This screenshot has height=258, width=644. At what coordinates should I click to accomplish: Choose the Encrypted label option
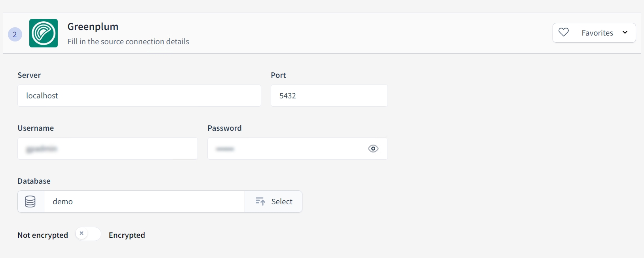click(127, 235)
